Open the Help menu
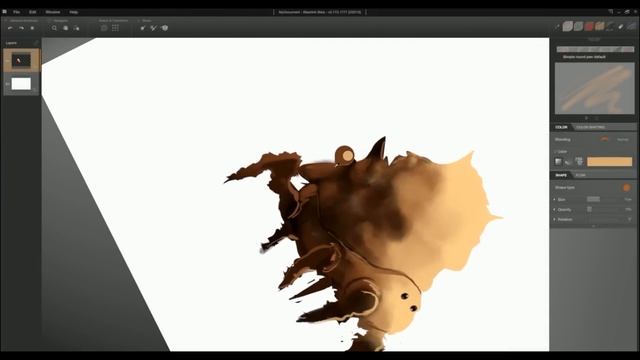640x360 pixels. click(74, 12)
